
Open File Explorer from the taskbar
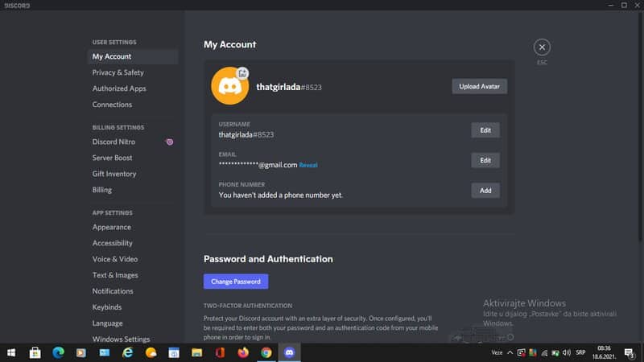tap(196, 352)
